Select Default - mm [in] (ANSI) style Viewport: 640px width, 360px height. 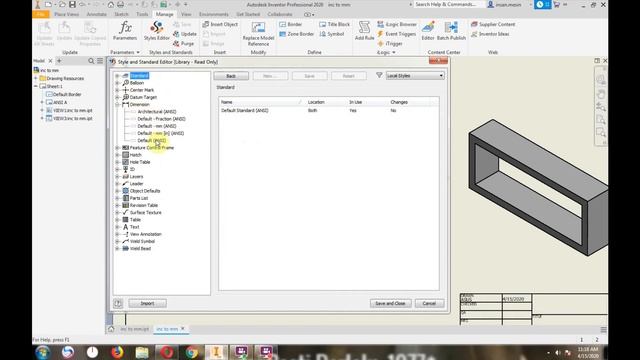[160, 133]
